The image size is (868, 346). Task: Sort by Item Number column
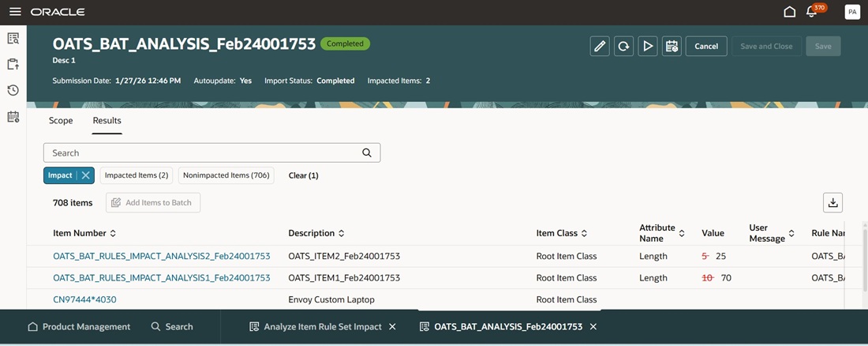[113, 234]
